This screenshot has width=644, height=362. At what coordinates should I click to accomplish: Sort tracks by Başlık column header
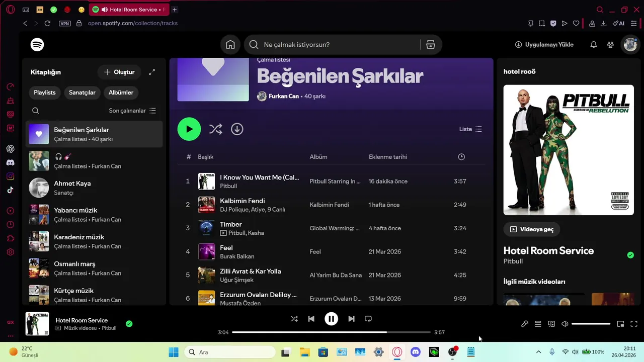[x=206, y=157]
